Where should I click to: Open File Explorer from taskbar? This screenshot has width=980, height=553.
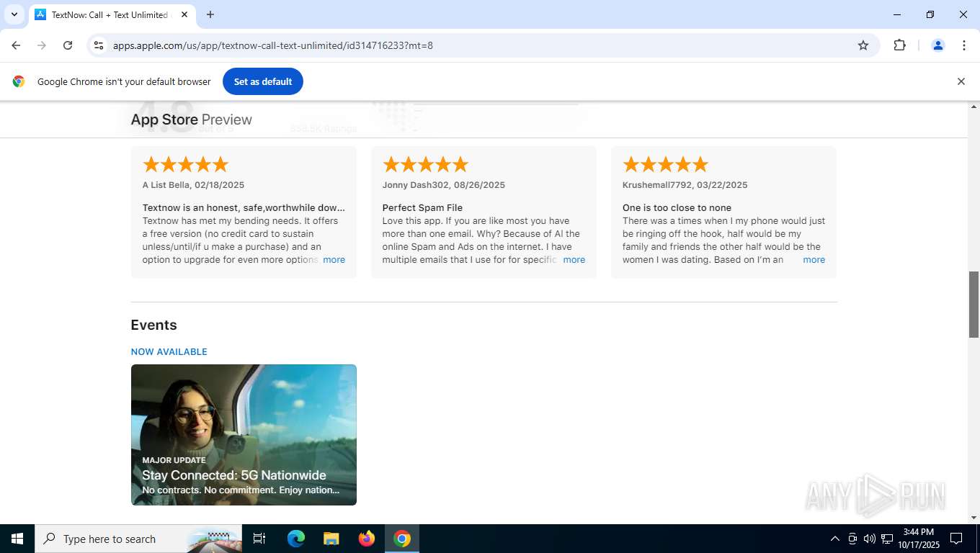(x=331, y=539)
